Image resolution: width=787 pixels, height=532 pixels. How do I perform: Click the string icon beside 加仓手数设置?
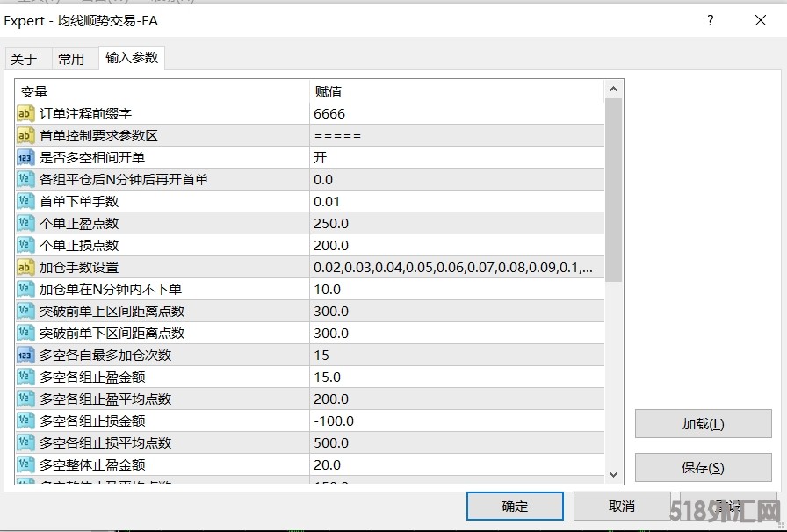click(25, 267)
